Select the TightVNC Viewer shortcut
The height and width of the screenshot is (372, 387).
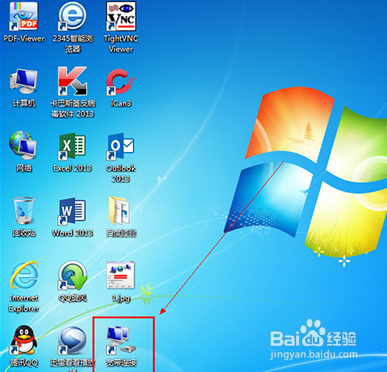tap(121, 27)
